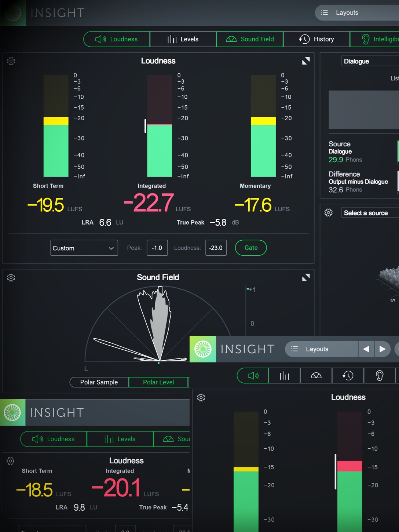Open the Loudness panel settings gear

tap(11, 61)
